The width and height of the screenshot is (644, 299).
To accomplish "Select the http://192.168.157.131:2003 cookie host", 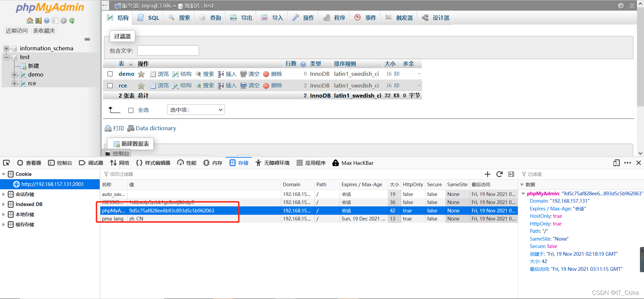I will point(50,184).
